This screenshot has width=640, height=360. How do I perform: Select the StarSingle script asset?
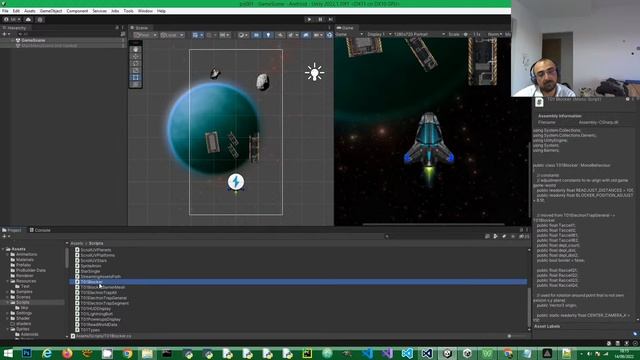tap(90, 271)
